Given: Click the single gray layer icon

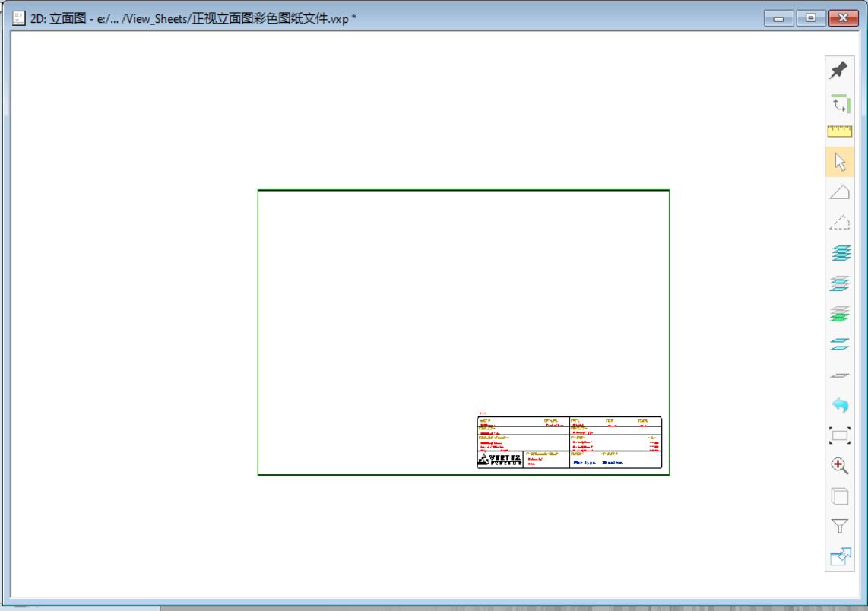Looking at the screenshot, I should tap(839, 375).
